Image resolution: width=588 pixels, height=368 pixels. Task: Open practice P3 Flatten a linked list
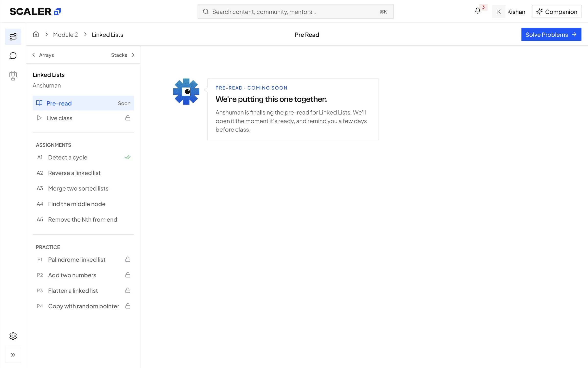pos(83,290)
